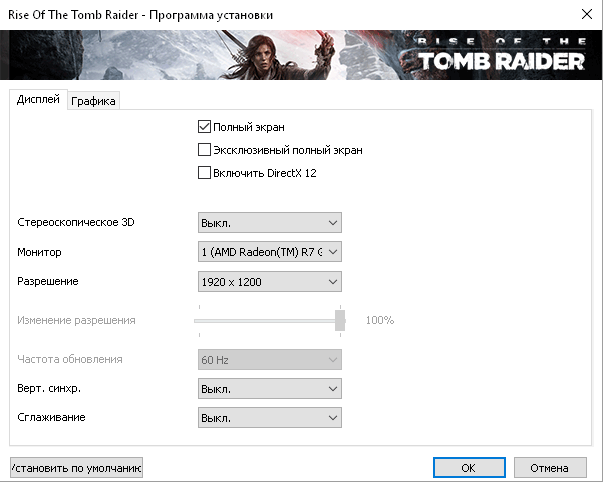Click Установить по умолчанию button
Viewport: 604px width, 483px height.
76,468
